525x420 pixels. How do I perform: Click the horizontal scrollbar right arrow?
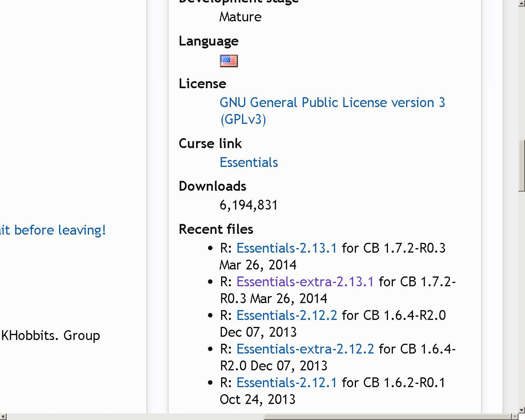coord(515,417)
